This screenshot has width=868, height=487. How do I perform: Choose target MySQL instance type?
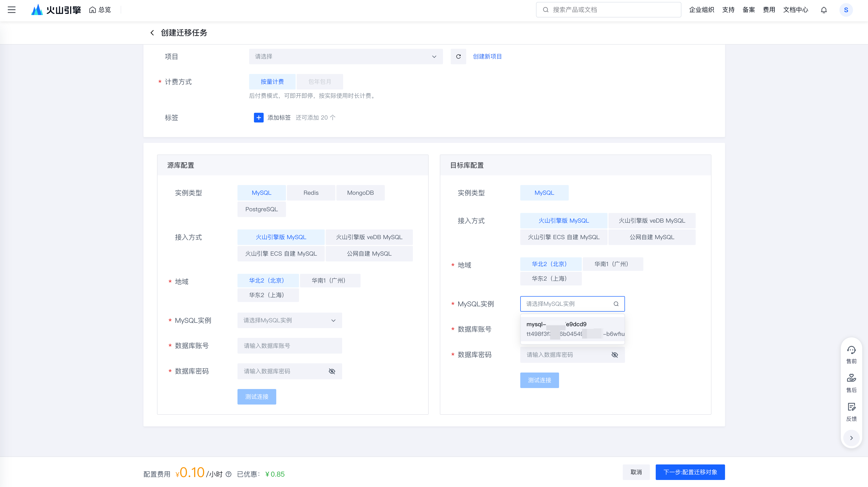544,193
